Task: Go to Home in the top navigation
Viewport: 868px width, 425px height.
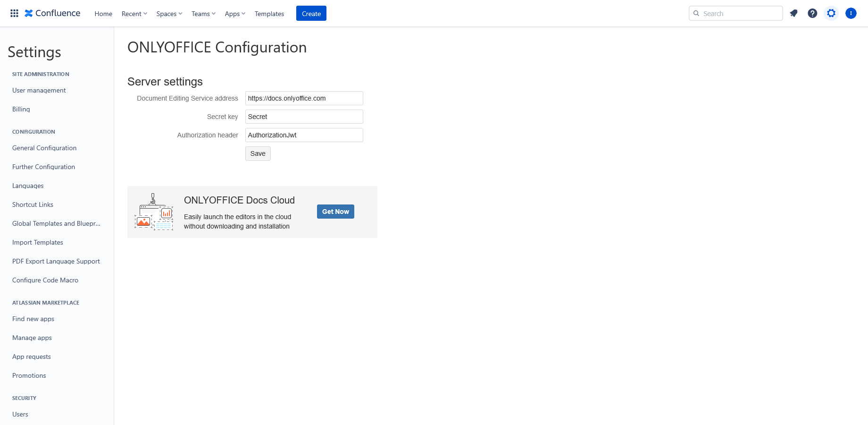Action: (x=103, y=14)
